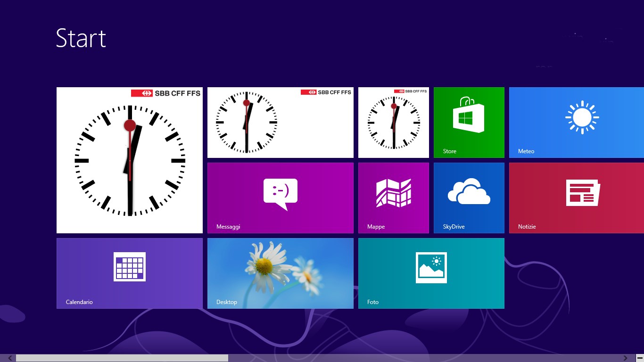Open the Mappe tile
This screenshot has height=362, width=644.
(394, 198)
